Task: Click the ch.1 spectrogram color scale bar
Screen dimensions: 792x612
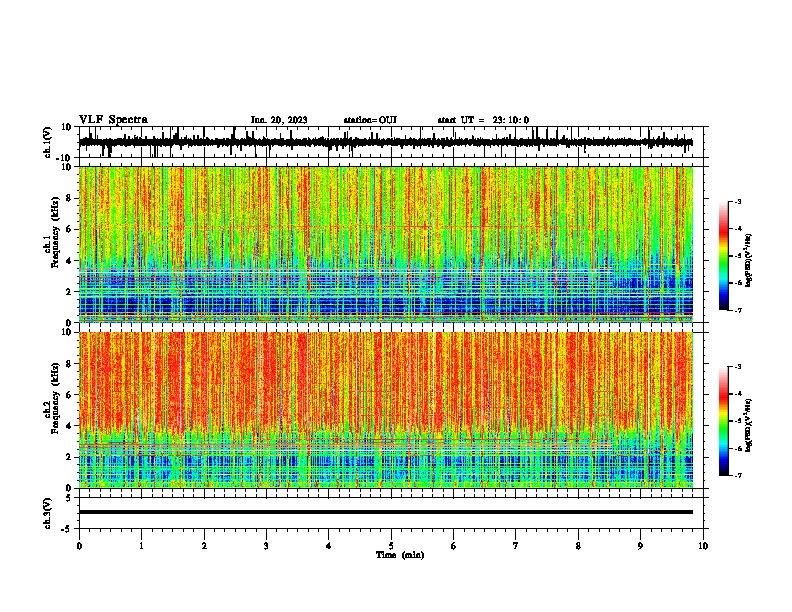Action: click(x=723, y=256)
